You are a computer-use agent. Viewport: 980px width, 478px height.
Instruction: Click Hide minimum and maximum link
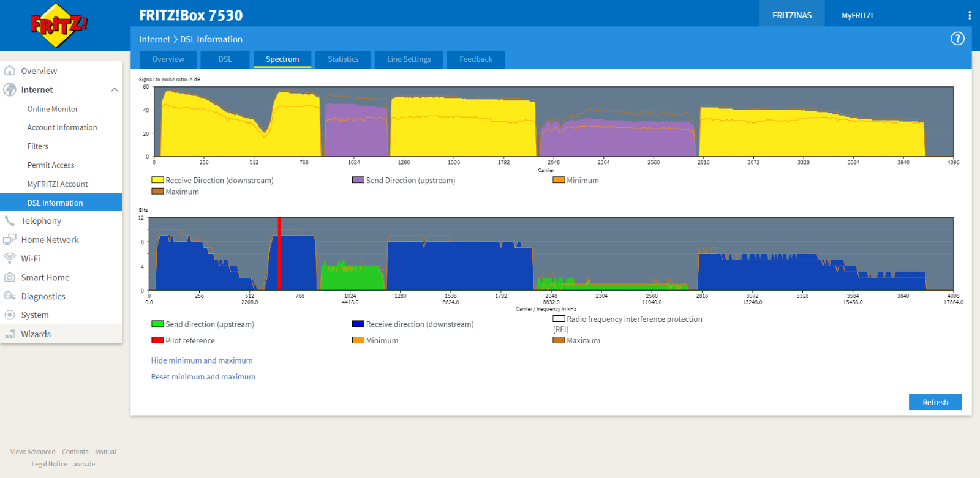point(202,360)
